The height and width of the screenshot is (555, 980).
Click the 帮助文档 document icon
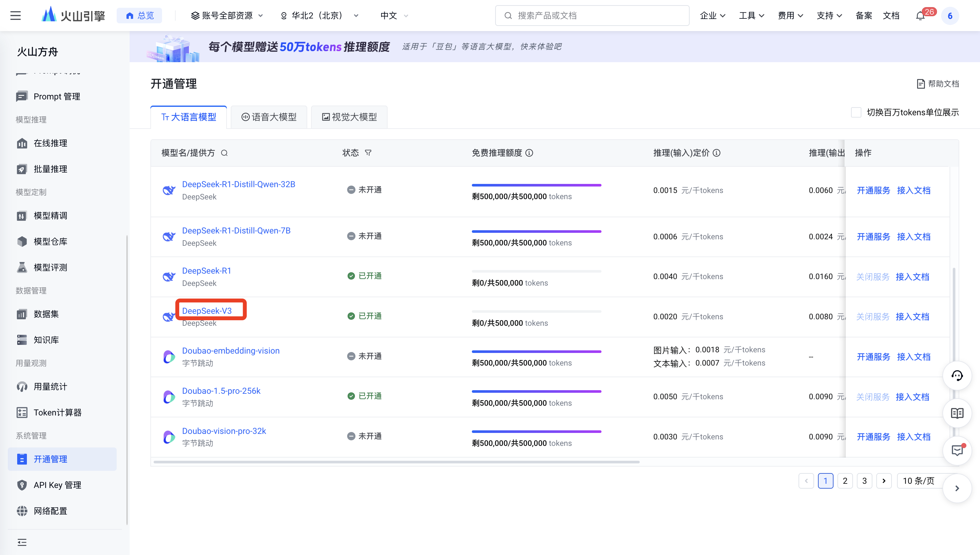tap(920, 84)
